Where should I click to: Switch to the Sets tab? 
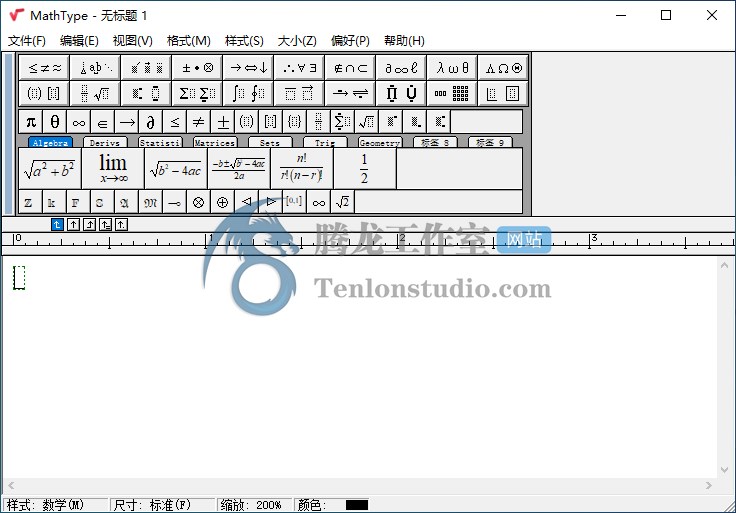pyautogui.click(x=270, y=142)
